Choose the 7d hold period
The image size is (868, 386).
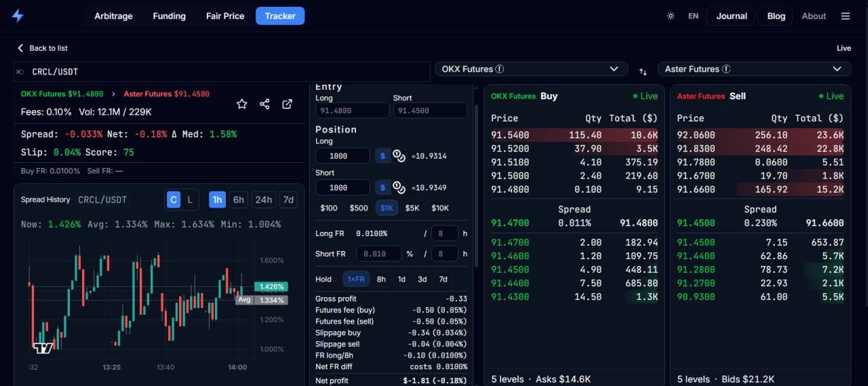(443, 279)
